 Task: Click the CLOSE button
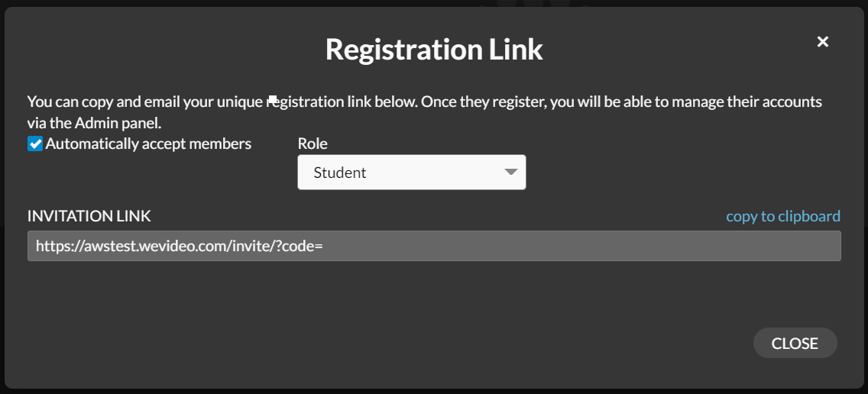tap(795, 343)
